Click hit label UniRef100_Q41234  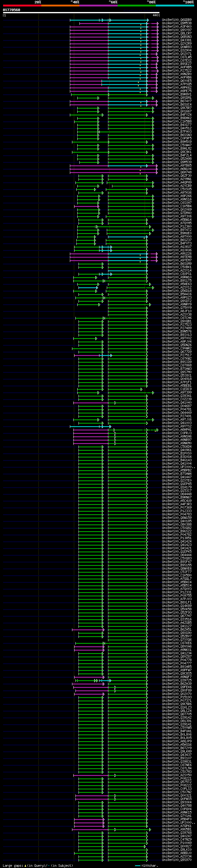pyautogui.click(x=177, y=653)
